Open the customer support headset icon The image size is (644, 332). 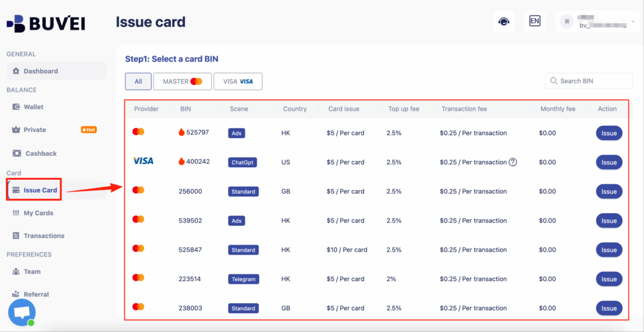pyautogui.click(x=503, y=21)
